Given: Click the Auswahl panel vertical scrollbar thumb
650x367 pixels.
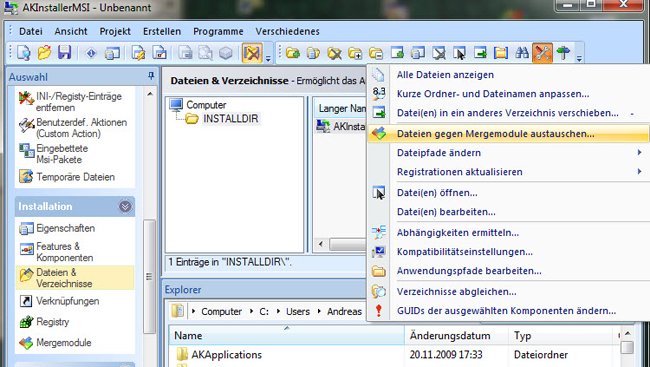Looking at the screenshot, I should [x=149, y=276].
